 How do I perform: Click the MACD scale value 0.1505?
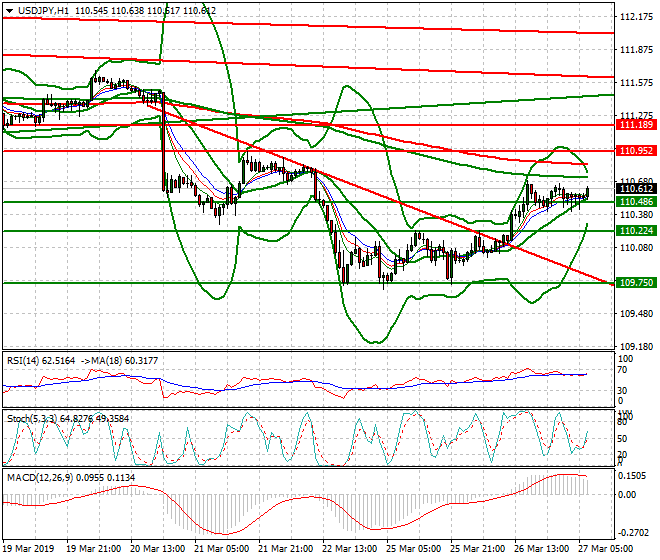[x=632, y=476]
